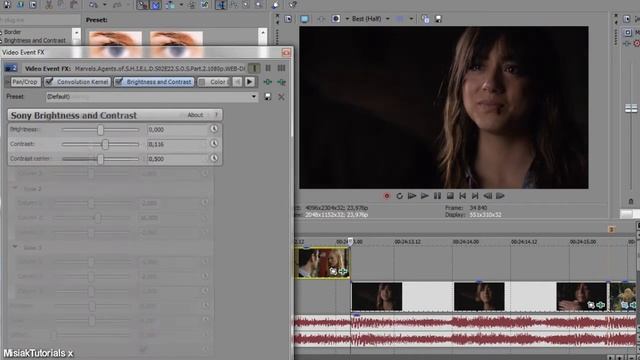Click the Brightness value field showing 0,000
640x360 pixels.
tap(177, 129)
